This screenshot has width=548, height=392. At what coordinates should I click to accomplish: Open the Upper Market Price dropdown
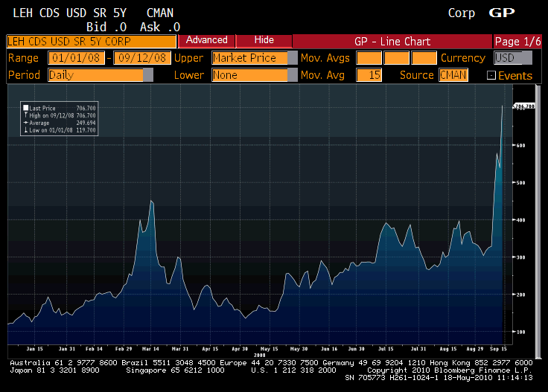click(254, 58)
